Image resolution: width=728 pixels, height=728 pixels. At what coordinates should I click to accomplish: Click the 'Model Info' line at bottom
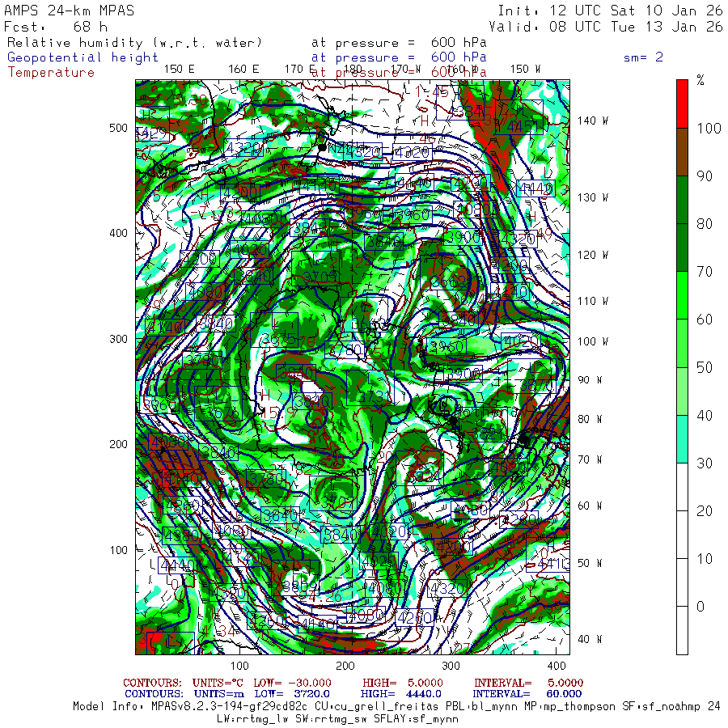click(x=396, y=706)
